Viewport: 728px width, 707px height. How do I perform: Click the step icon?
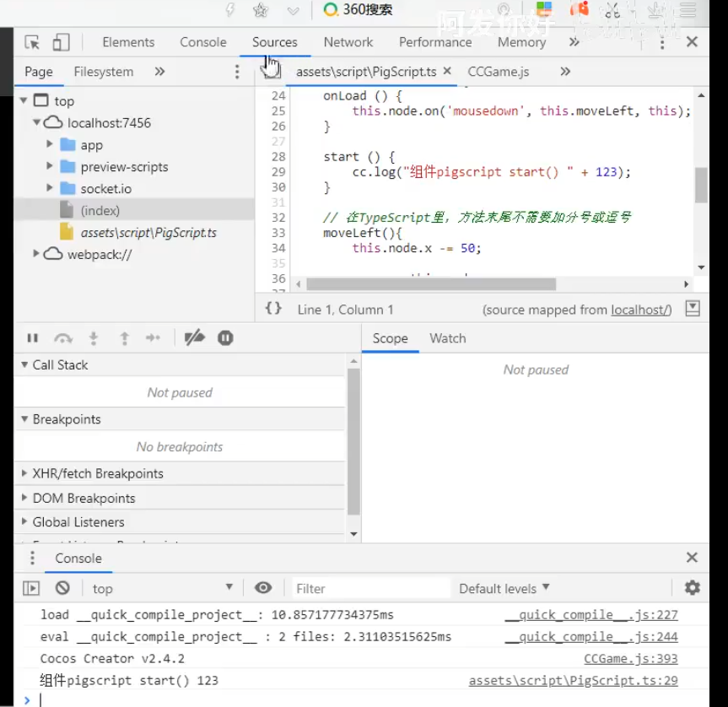click(x=153, y=338)
